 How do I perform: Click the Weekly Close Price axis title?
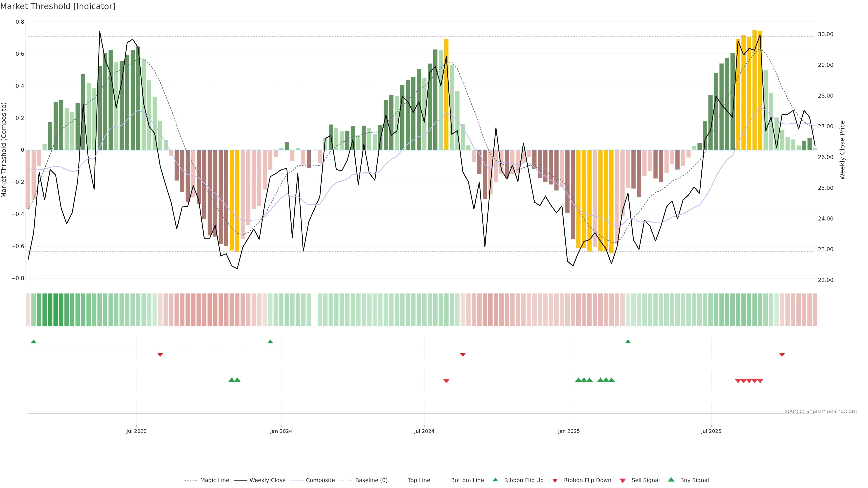[x=842, y=150]
